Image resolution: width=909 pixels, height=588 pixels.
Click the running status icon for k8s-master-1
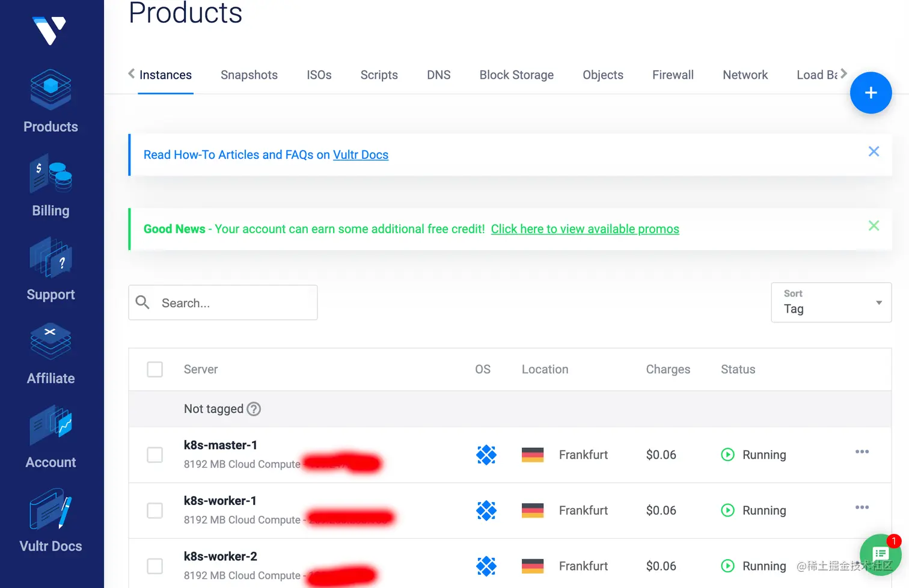[x=727, y=455]
